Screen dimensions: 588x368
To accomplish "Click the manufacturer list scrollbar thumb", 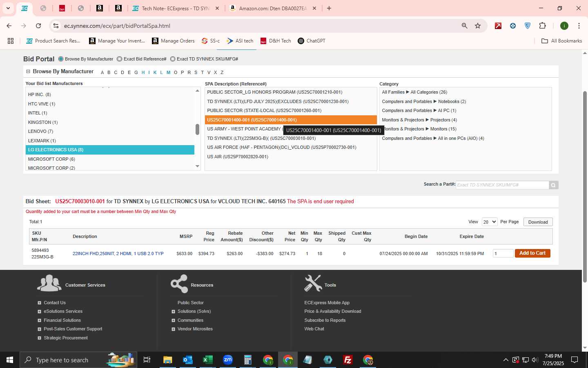I will [197, 130].
